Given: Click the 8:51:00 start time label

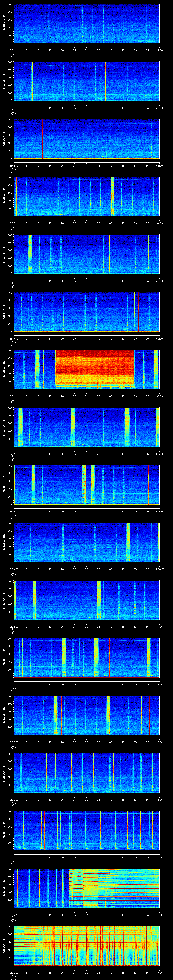Looking at the screenshot, I should 14,108.
